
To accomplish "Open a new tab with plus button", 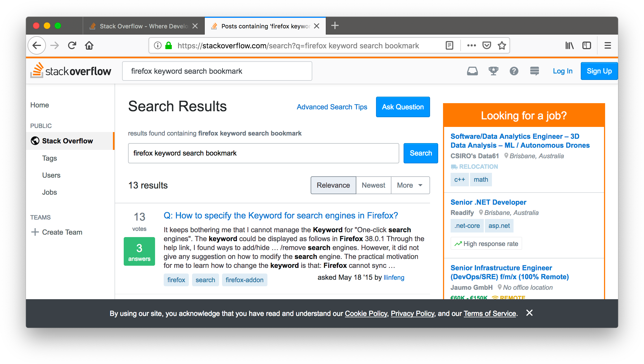I will tap(335, 26).
